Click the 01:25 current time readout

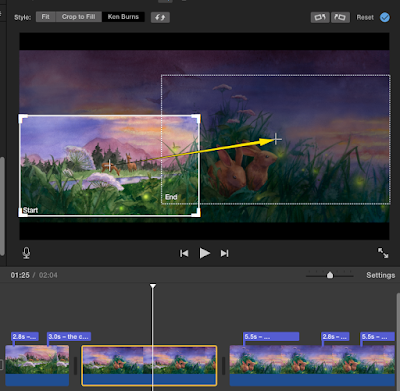pos(20,275)
